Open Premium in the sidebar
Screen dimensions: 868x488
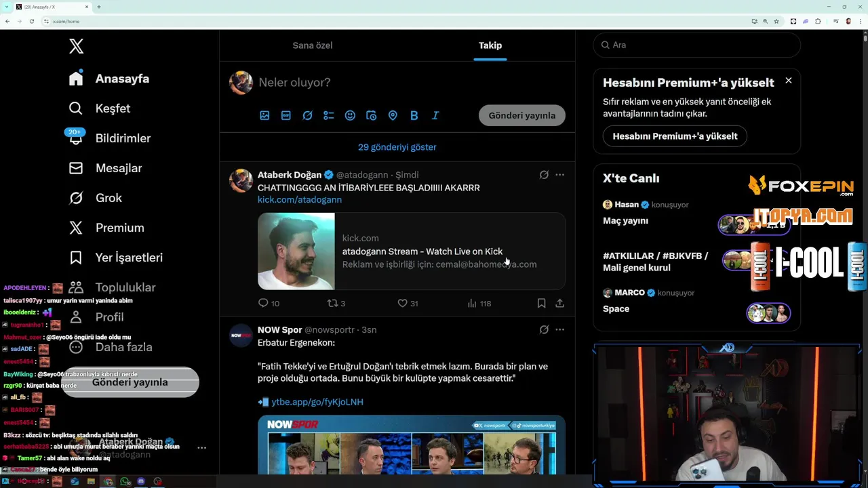pos(106,228)
